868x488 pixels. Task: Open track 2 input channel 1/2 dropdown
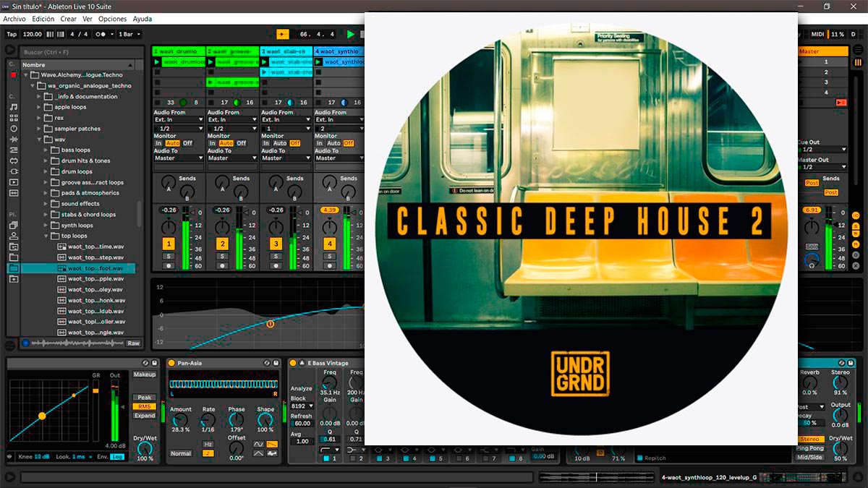pyautogui.click(x=232, y=128)
